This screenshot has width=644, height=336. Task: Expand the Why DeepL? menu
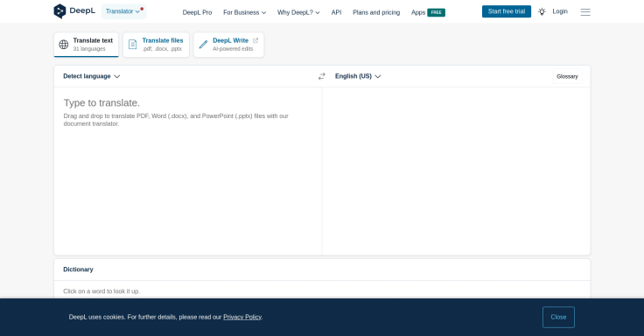tap(298, 12)
